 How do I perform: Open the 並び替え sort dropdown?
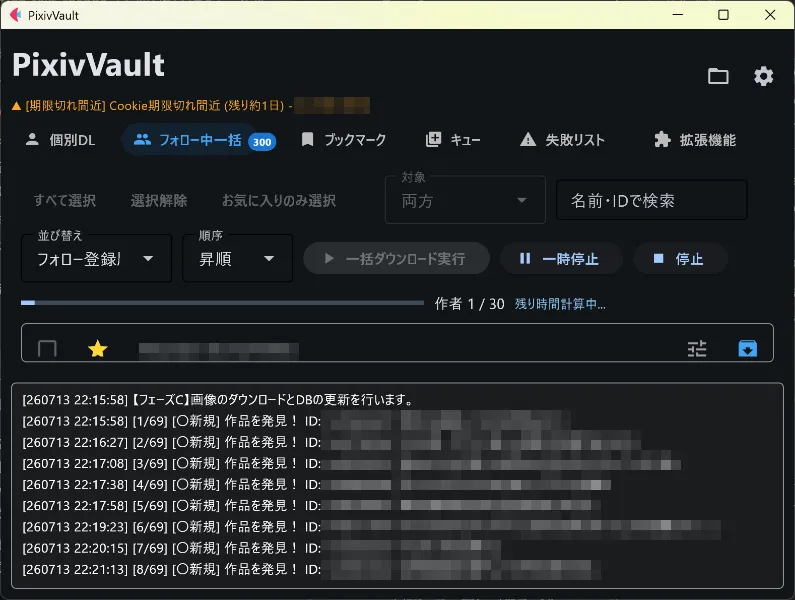96,259
